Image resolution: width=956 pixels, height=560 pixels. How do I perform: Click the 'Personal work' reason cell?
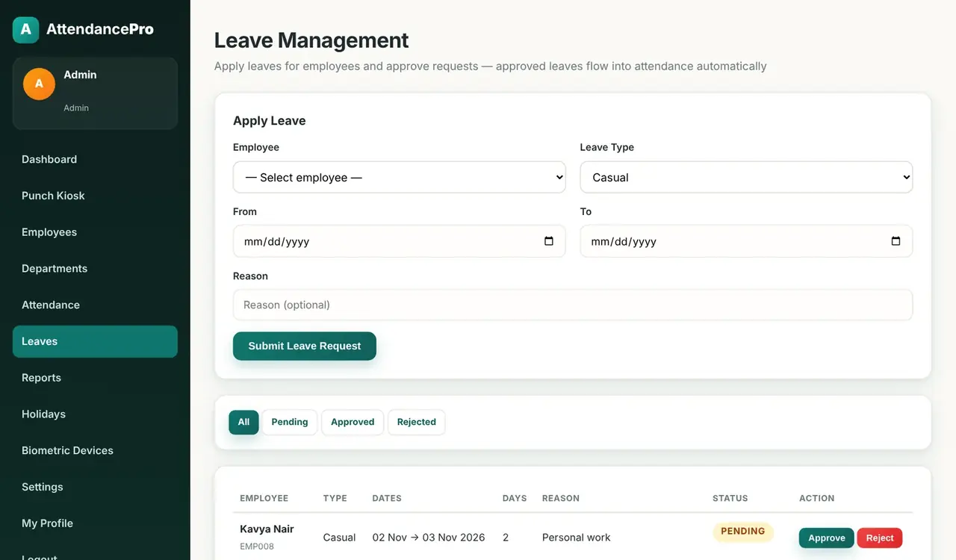577,538
